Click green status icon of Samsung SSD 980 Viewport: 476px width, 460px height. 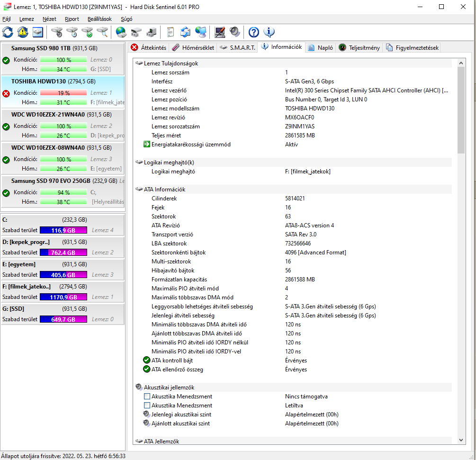(x=6, y=61)
